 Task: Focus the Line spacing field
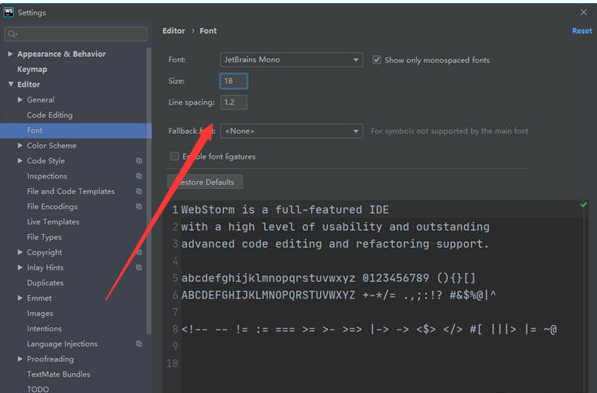coord(234,102)
